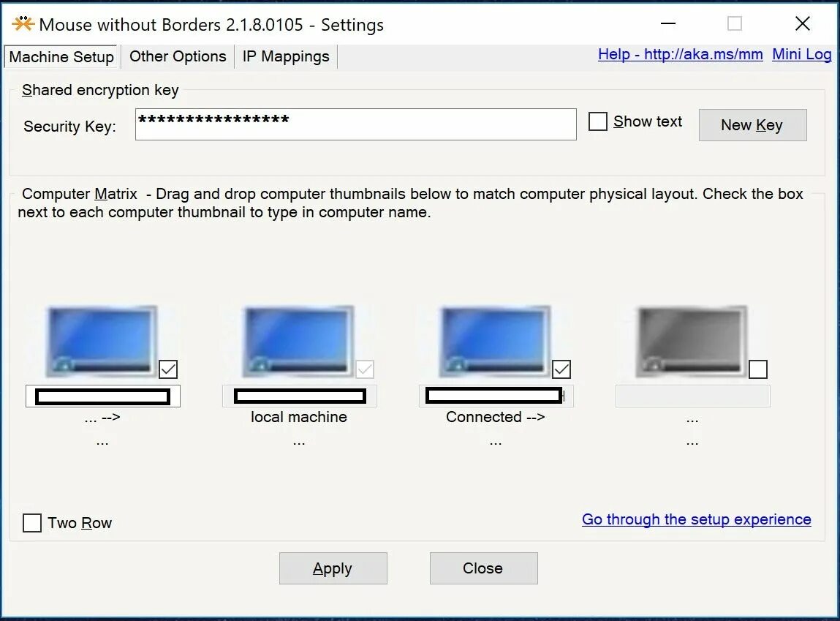Click the 'Connected -->' status text
840x621 pixels.
tap(496, 417)
